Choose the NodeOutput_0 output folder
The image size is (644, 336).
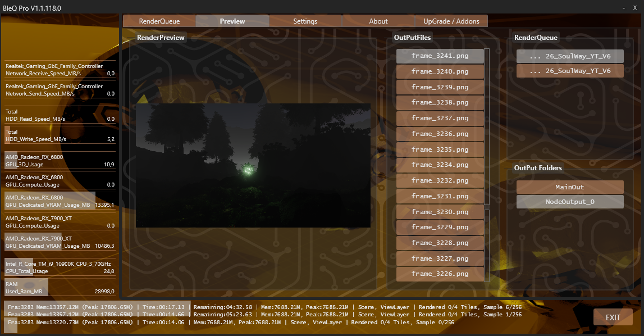click(x=570, y=202)
